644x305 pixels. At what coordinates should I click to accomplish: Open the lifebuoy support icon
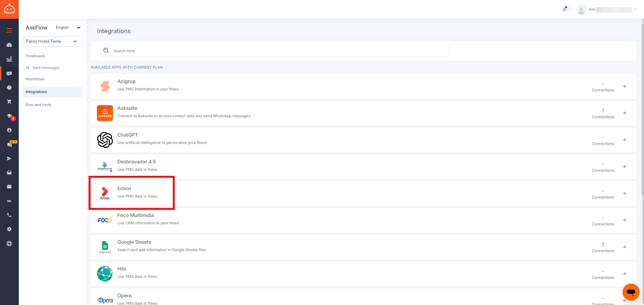[9, 244]
